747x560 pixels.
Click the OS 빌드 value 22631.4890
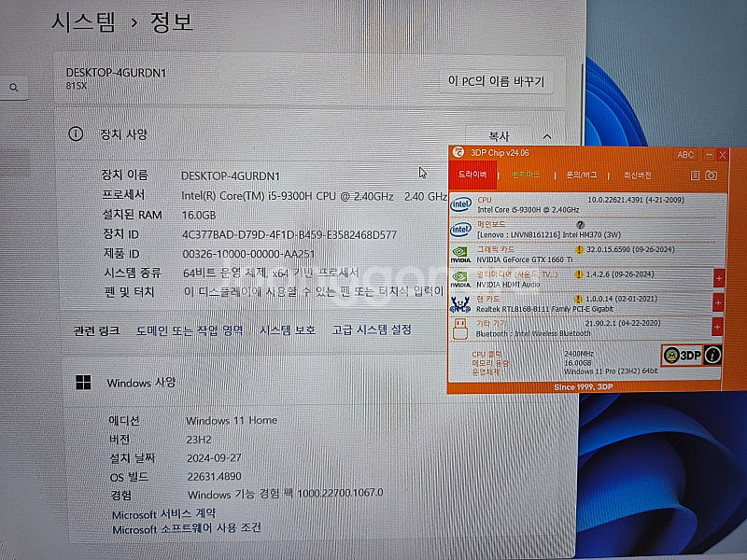point(215,476)
